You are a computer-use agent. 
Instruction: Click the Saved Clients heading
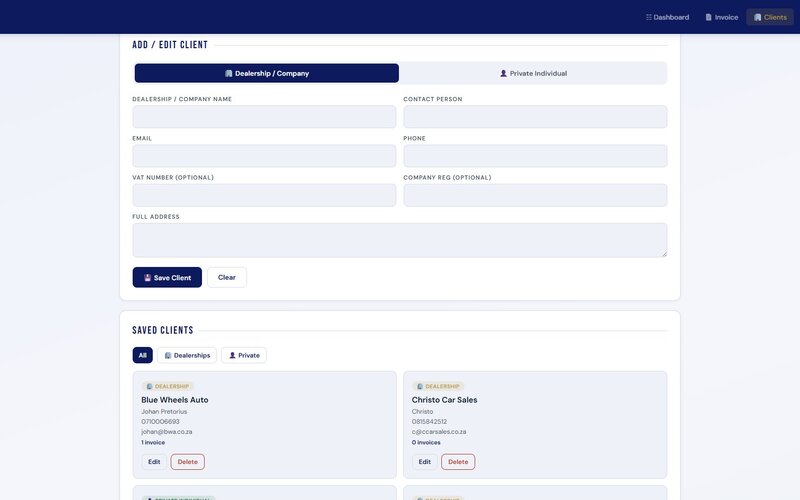tap(163, 330)
